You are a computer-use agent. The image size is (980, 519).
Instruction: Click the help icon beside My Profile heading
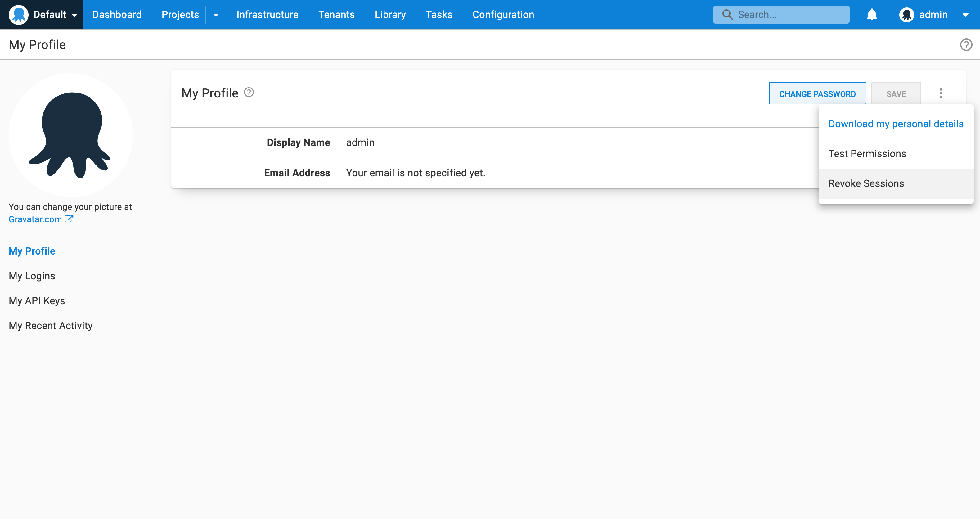click(249, 93)
